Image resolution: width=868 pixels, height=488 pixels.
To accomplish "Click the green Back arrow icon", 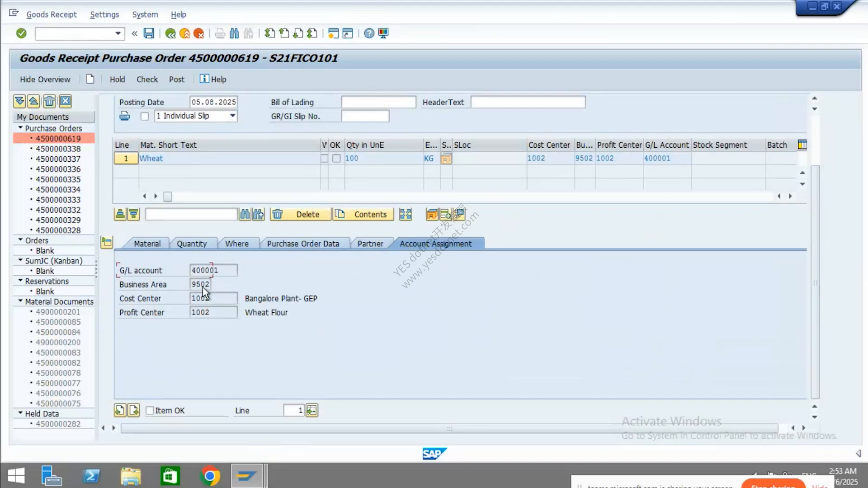I will pos(170,33).
